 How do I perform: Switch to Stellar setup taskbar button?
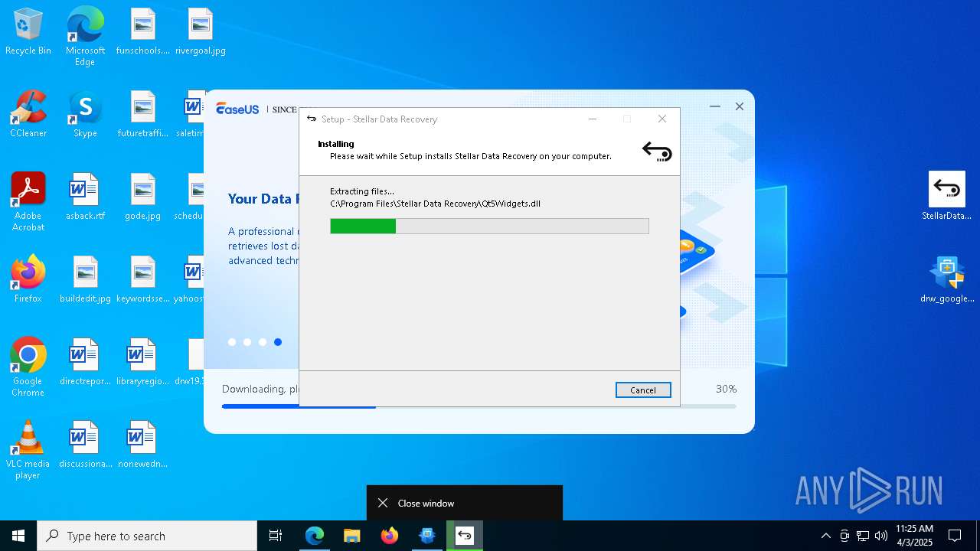pyautogui.click(x=465, y=536)
